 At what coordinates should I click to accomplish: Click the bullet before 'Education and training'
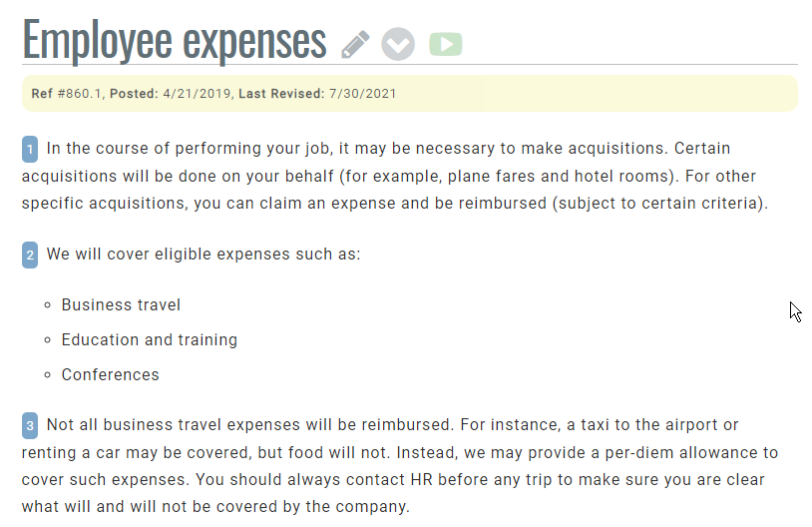point(48,340)
